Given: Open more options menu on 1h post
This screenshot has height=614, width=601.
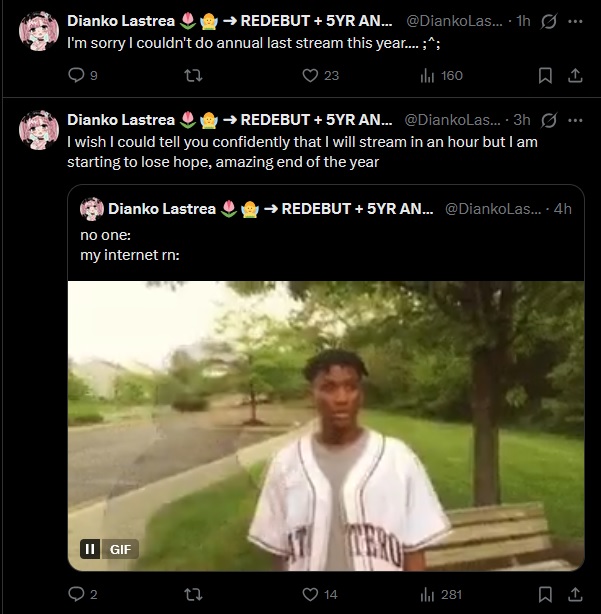Looking at the screenshot, I should point(575,21).
